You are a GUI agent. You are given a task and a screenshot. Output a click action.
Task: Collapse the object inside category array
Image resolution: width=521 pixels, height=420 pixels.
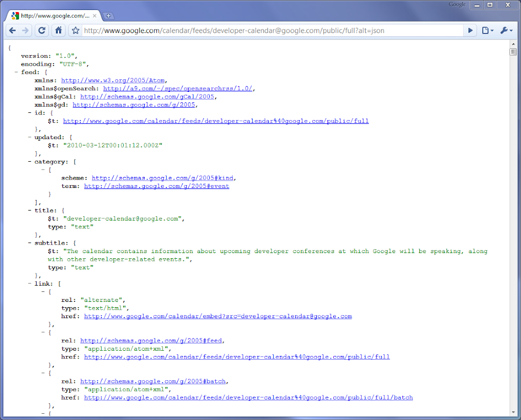[x=43, y=170]
